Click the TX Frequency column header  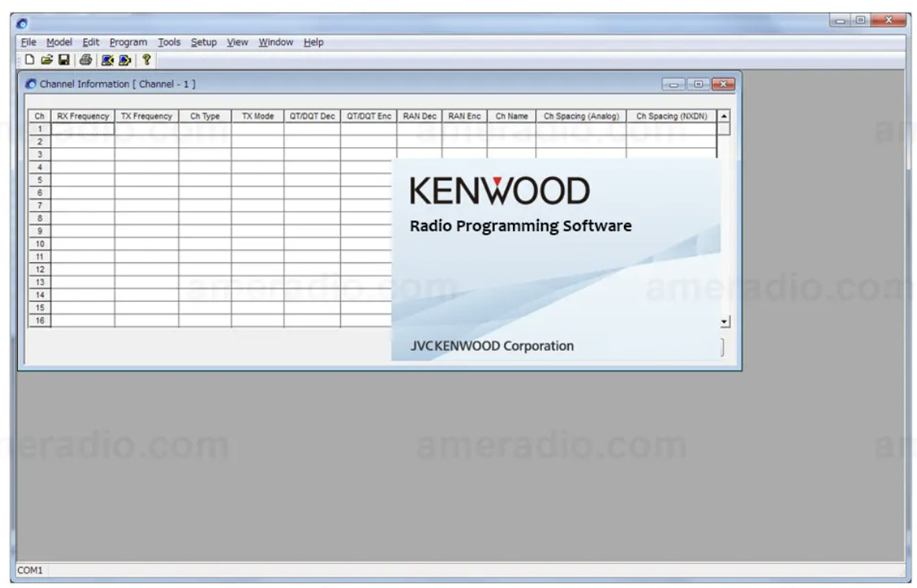(x=147, y=116)
